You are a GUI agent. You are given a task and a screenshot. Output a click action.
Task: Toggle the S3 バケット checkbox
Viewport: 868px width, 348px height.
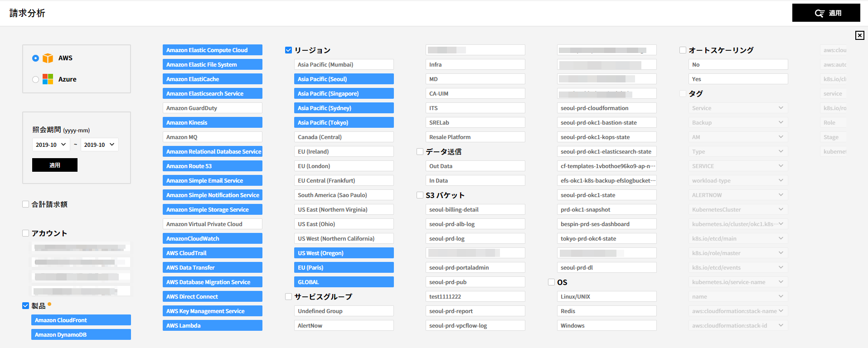coord(420,195)
